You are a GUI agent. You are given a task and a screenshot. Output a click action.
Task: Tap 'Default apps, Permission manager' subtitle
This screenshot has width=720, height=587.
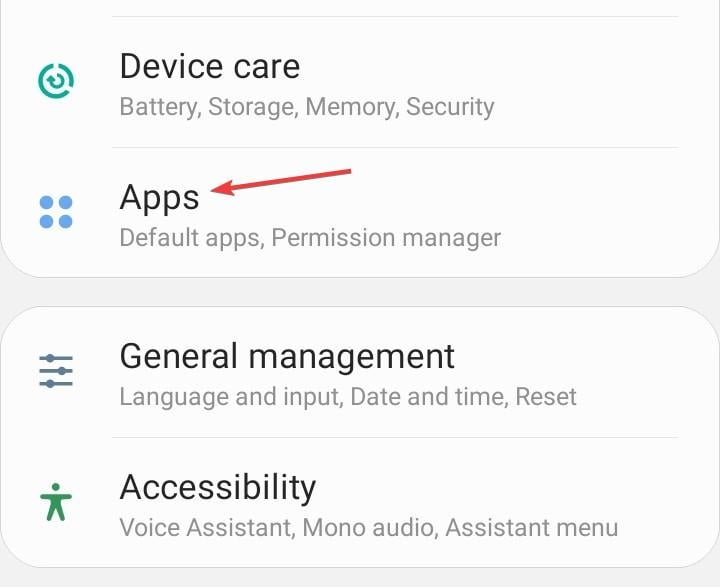point(309,238)
